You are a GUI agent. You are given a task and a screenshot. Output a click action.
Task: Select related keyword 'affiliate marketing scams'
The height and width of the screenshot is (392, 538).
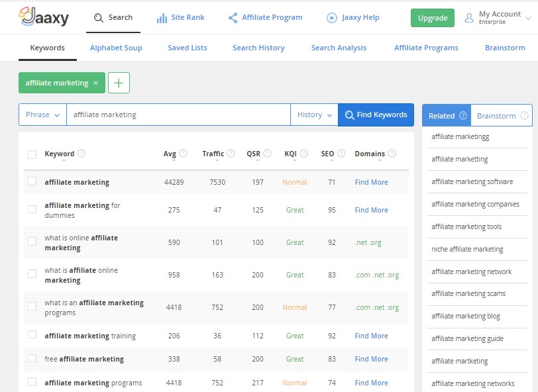click(x=468, y=293)
